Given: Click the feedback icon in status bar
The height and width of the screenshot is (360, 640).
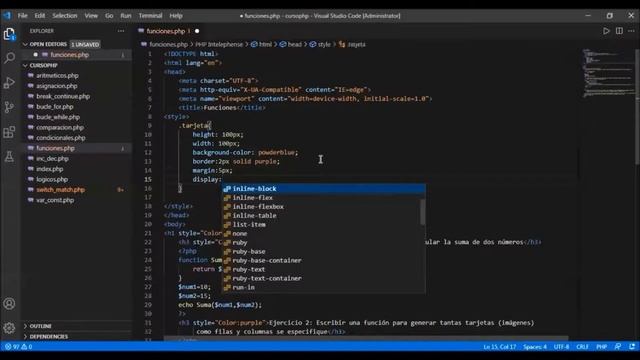Looking at the screenshot, I should tap(618, 347).
